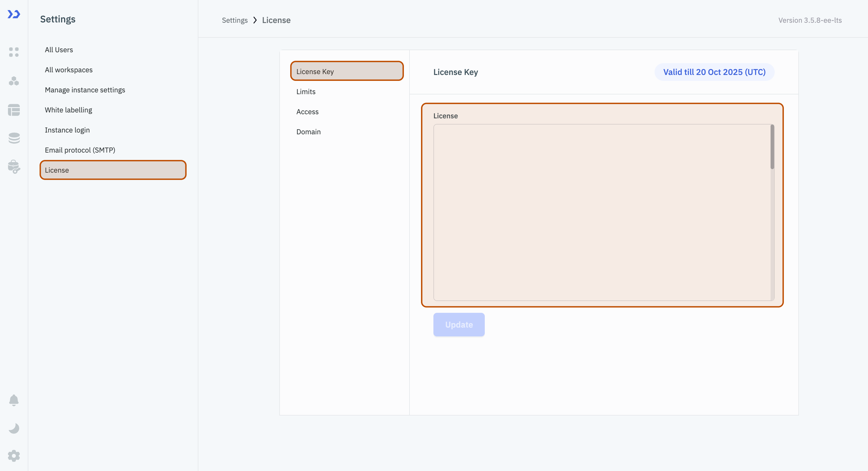The height and width of the screenshot is (471, 868).
Task: Open the apps dashboard icon
Action: [x=14, y=52]
